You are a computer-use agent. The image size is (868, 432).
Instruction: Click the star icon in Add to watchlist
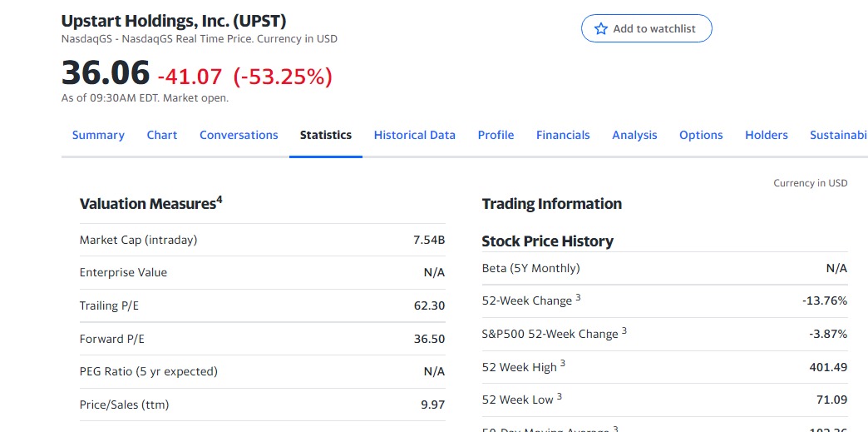pyautogui.click(x=600, y=29)
